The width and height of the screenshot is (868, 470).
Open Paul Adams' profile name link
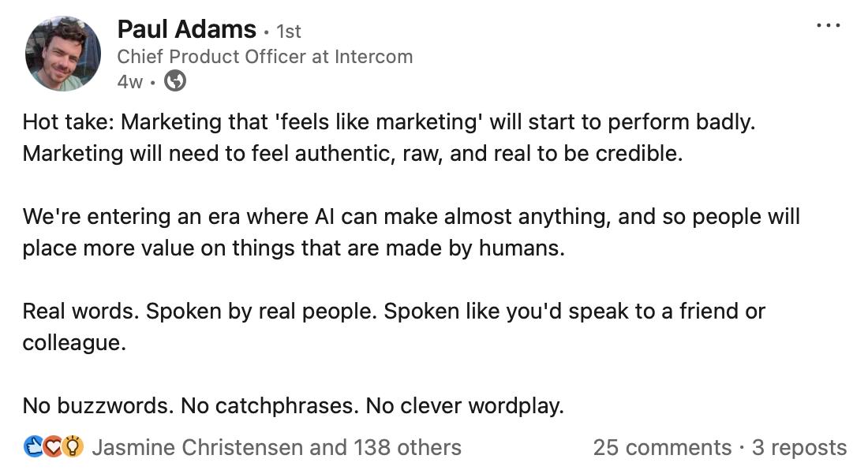[x=186, y=29]
